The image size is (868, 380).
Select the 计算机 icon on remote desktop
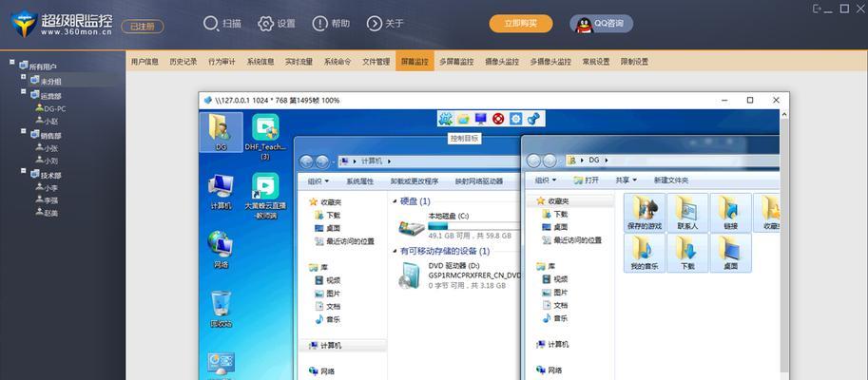pyautogui.click(x=221, y=192)
